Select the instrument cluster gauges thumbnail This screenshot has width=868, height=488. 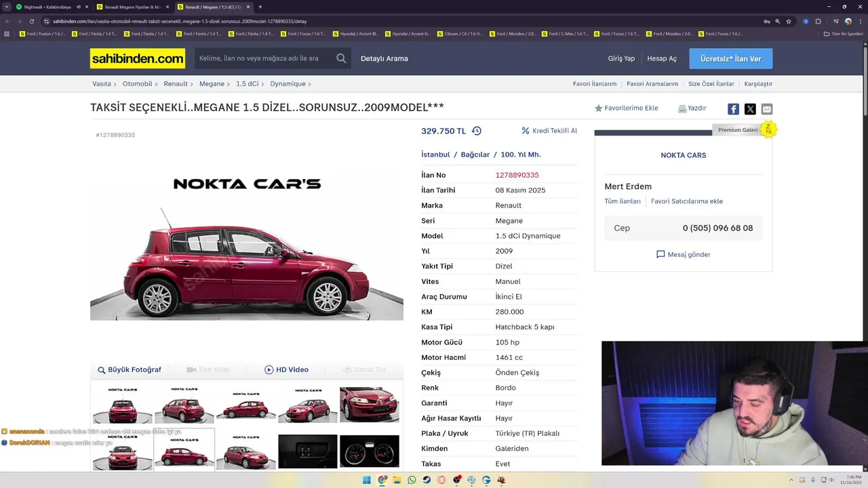tap(370, 451)
